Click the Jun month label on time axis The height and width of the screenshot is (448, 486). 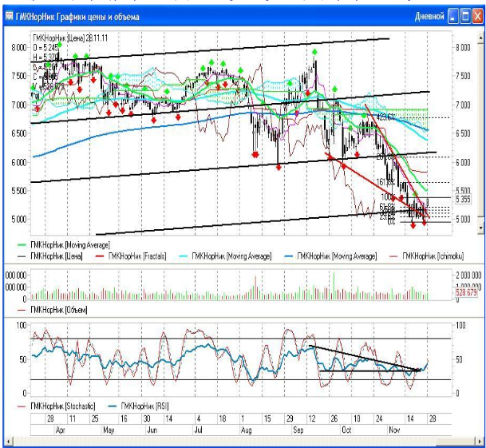(x=152, y=430)
